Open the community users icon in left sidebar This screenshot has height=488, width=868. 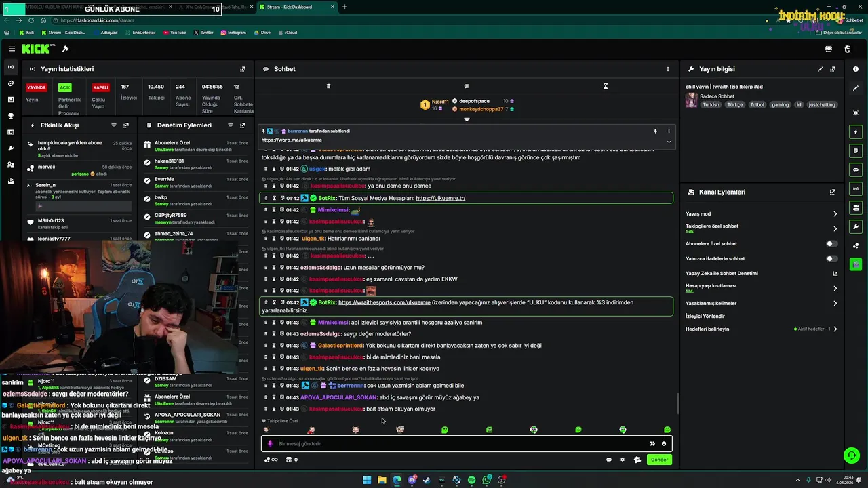tap(10, 165)
